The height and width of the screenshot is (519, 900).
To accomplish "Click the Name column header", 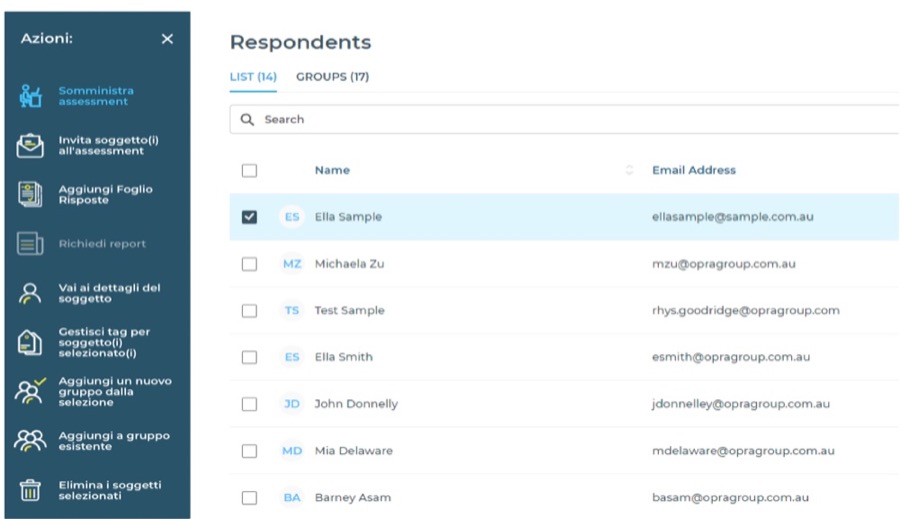I will coord(332,170).
